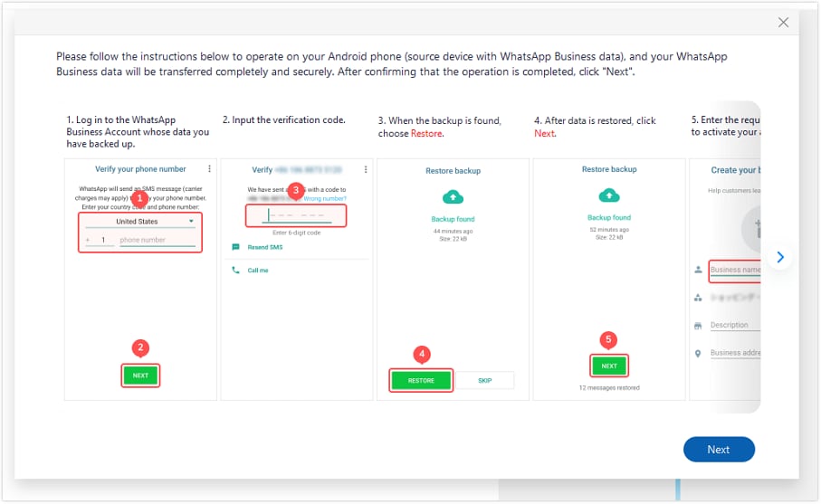Click the Description field

[735, 325]
